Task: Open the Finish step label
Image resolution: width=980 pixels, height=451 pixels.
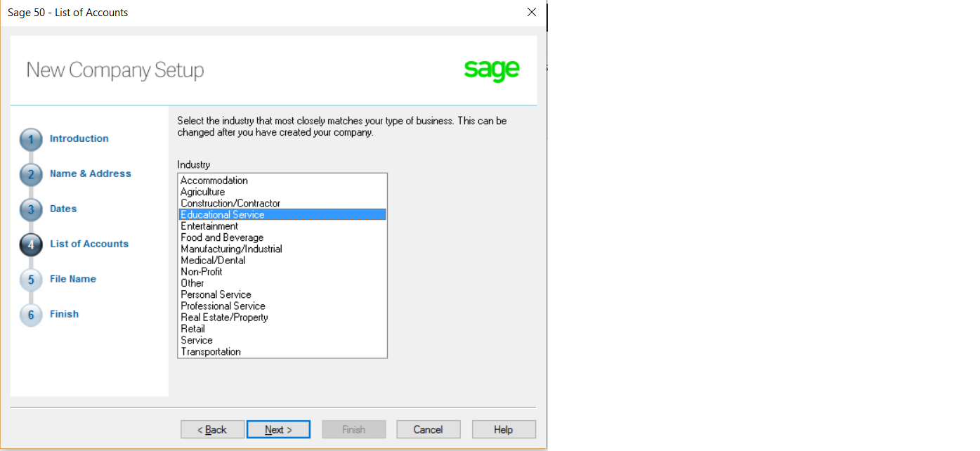Action: [x=64, y=314]
